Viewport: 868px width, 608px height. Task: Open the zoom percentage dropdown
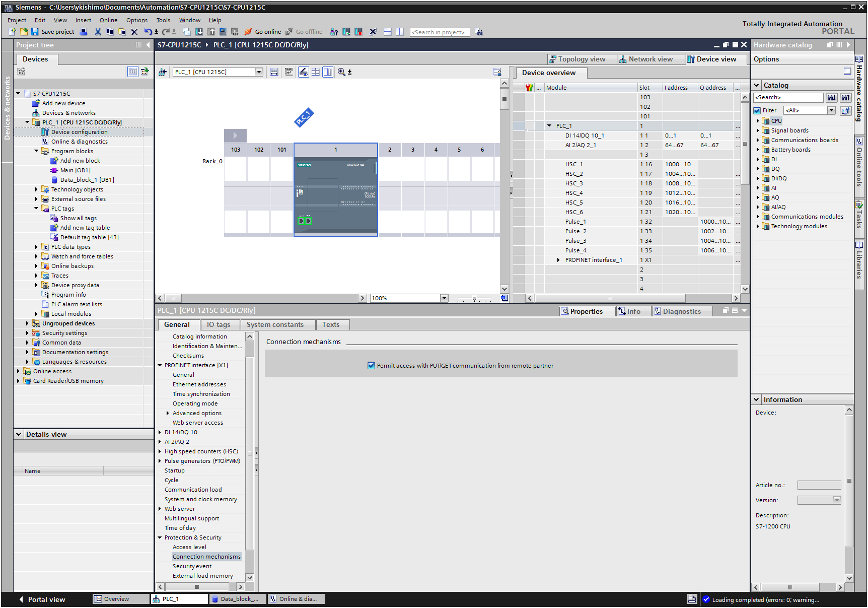click(444, 298)
